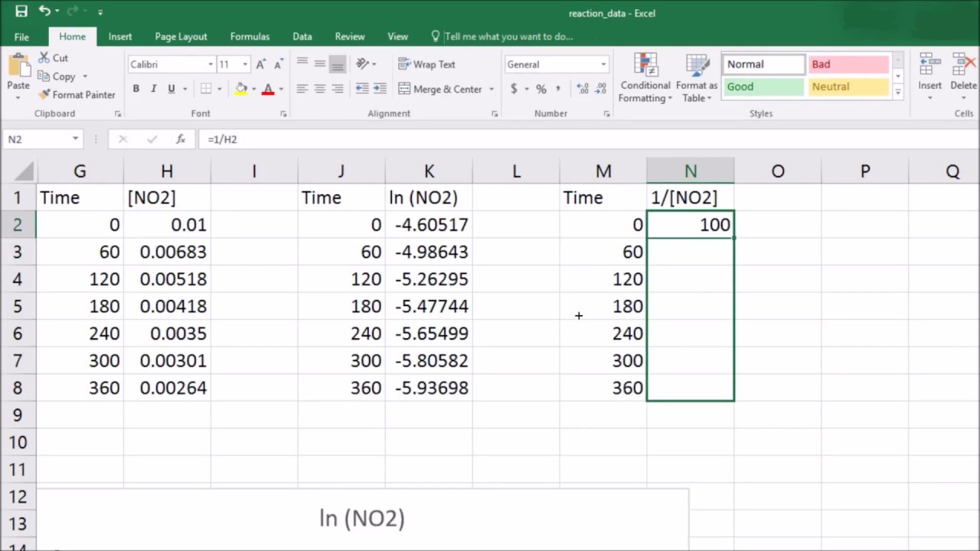Open the number format dropdown
980x551 pixels.
coord(603,64)
